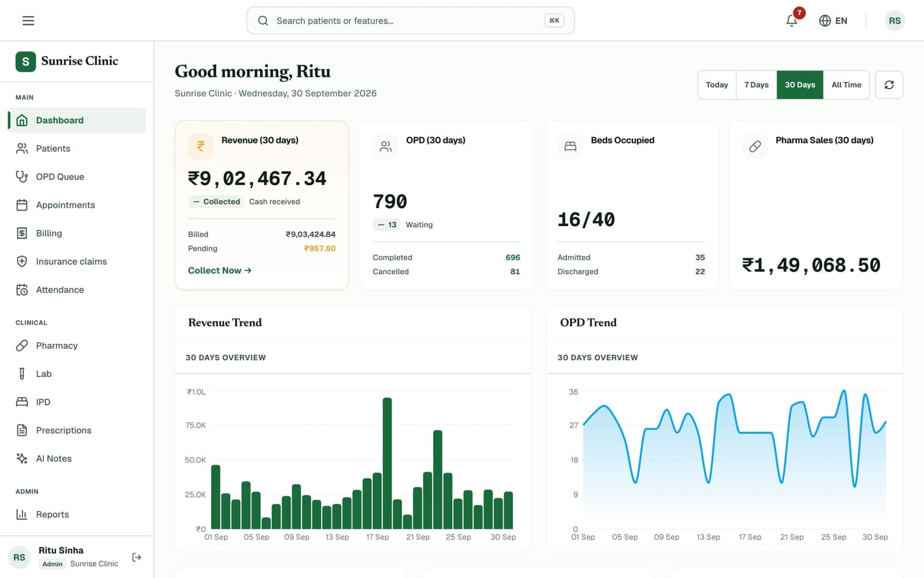924x578 pixels.
Task: Click the globe language icon
Action: pos(825,21)
